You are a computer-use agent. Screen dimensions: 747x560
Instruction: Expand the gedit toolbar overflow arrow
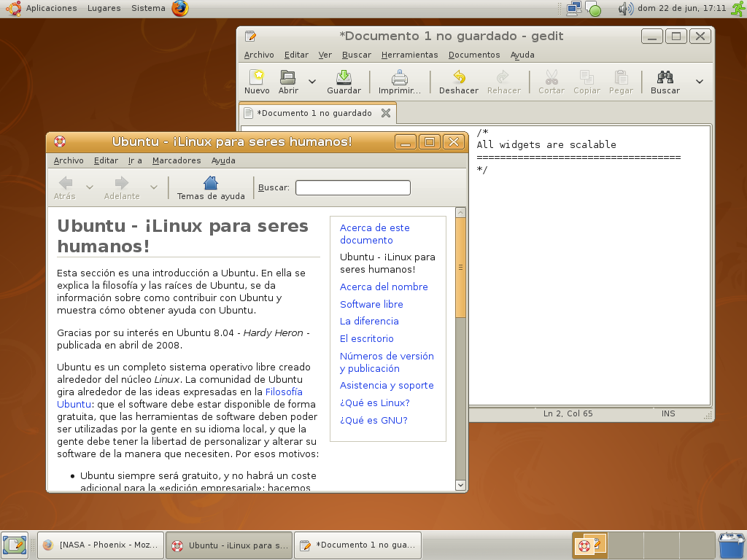click(x=700, y=82)
